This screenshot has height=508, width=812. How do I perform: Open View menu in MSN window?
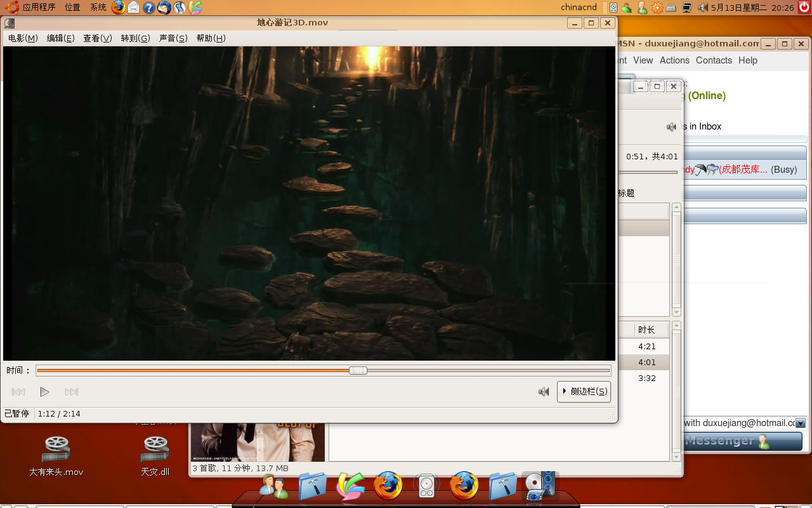pos(643,60)
